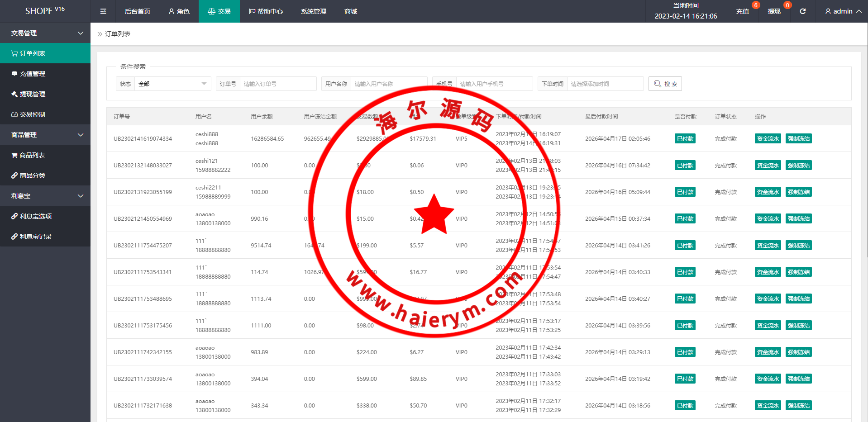The height and width of the screenshot is (422, 868).
Task: Switch to the 帮助中心 top menu
Action: coord(266,11)
